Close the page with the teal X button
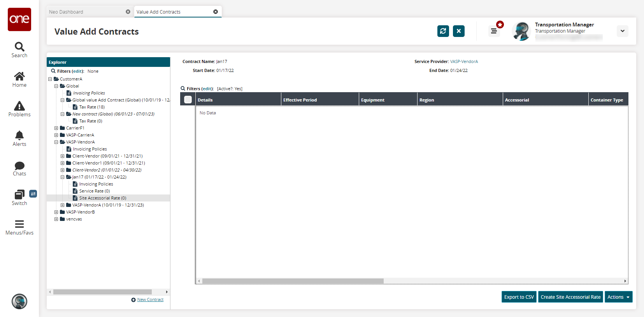 click(x=459, y=31)
